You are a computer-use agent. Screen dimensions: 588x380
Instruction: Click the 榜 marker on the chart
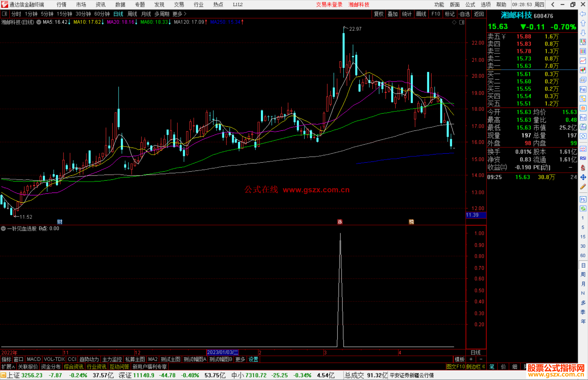[x=411, y=222]
